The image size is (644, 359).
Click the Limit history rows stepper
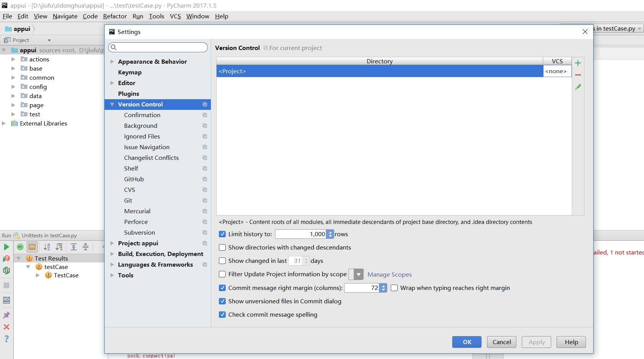[x=330, y=234]
